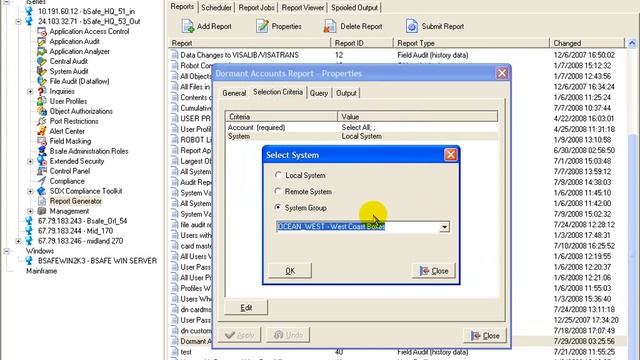Viewport: 640px width, 360px height.
Task: Open the Management node icon
Action: click(42, 211)
